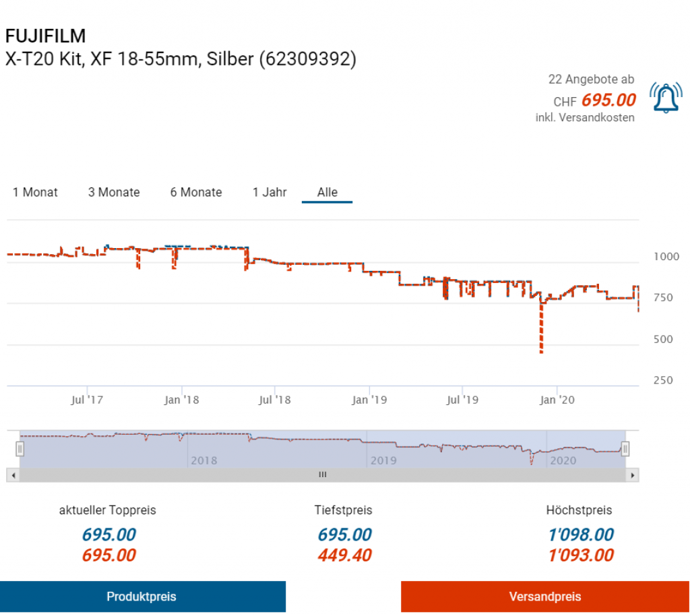Click the scrollbar thumb grip below navigator

coord(323,474)
